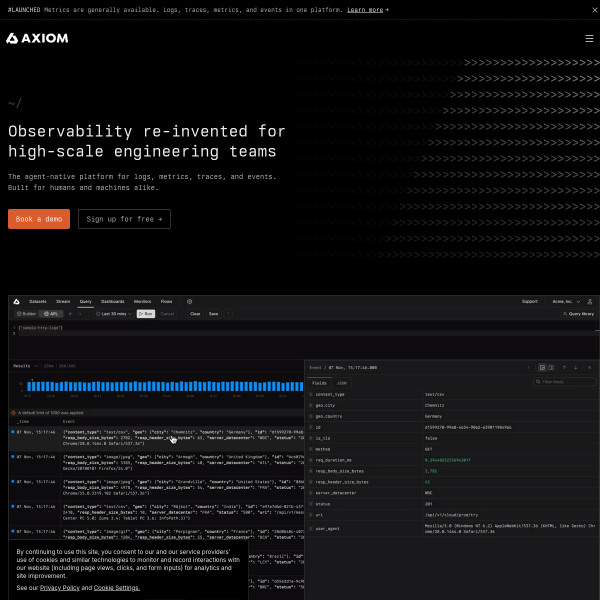Select the resp_body_size_bytes field row
The image size is (600, 600).
point(452,471)
